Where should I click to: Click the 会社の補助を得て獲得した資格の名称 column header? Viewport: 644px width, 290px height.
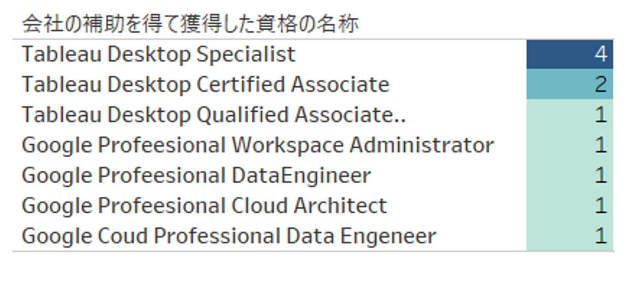tap(190, 24)
